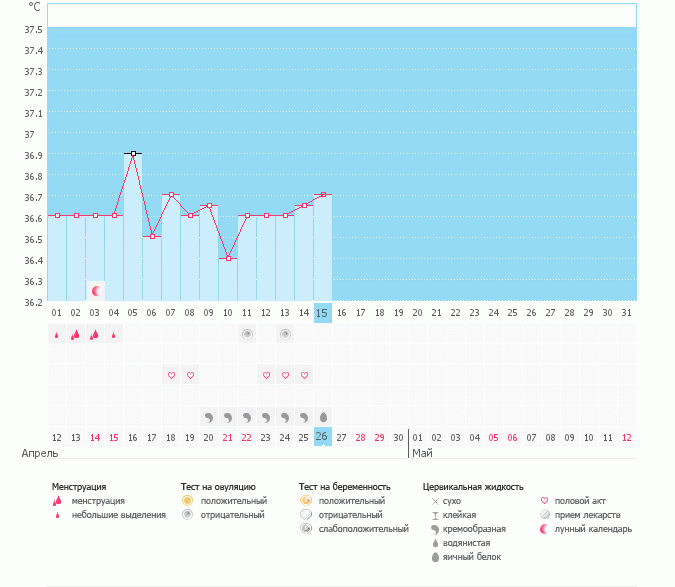Click the menstruation drop icon under cycle day 02
The image size is (675, 587).
(75, 335)
